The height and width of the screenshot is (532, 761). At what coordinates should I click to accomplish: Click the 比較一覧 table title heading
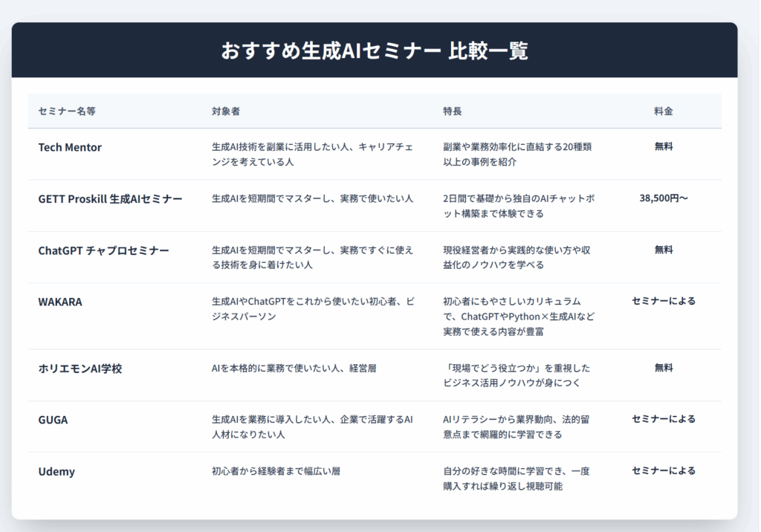pos(374,51)
